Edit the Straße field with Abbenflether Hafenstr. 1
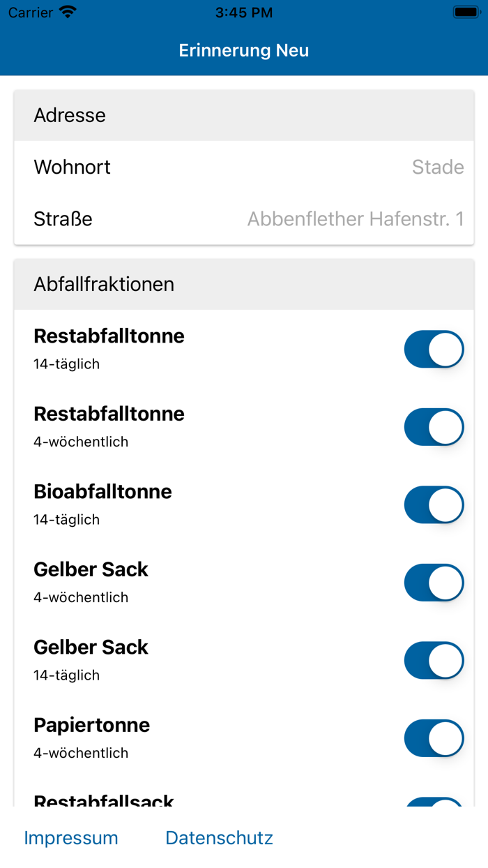The width and height of the screenshot is (488, 868). [x=244, y=218]
